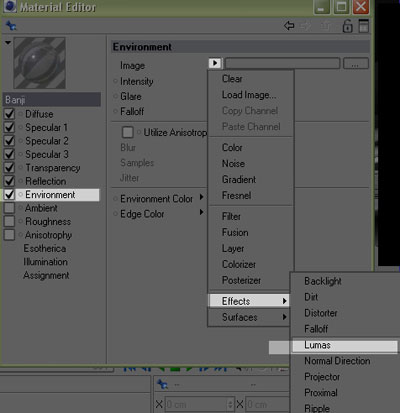Enable the Anisotrophy channel checkbox
The width and height of the screenshot is (400, 413).
pos(9,235)
